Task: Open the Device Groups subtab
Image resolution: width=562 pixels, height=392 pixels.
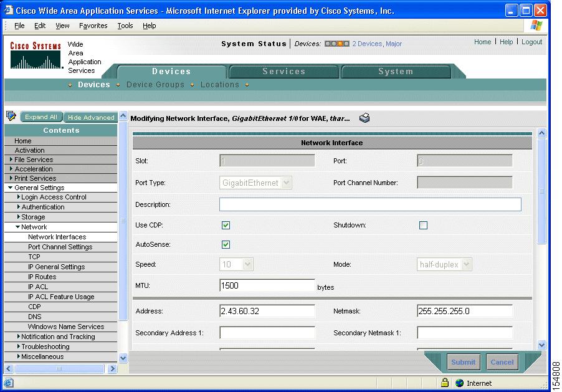Action: point(155,85)
